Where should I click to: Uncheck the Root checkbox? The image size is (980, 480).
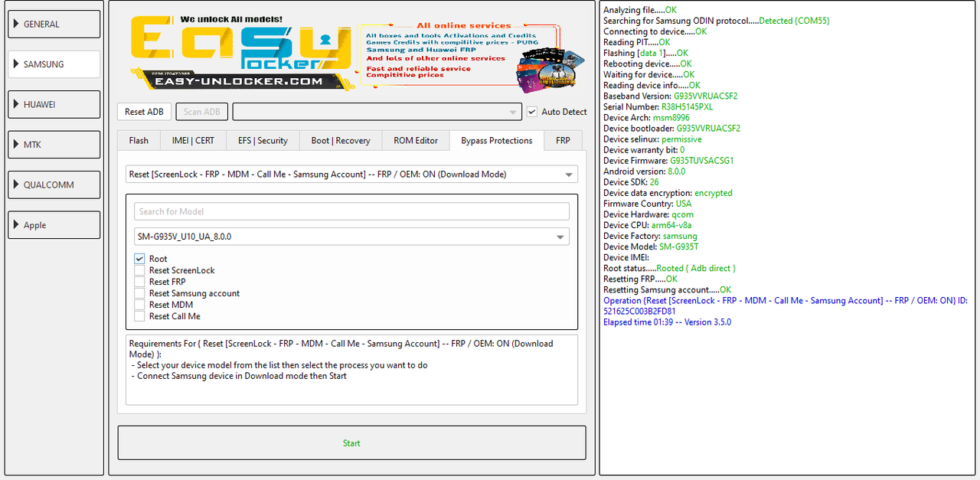pyautogui.click(x=139, y=259)
